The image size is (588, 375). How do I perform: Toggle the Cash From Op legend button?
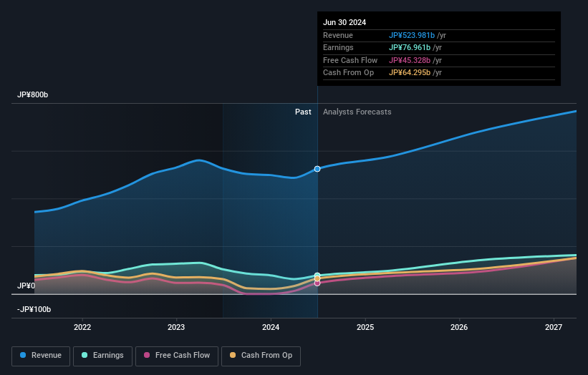[x=261, y=356]
